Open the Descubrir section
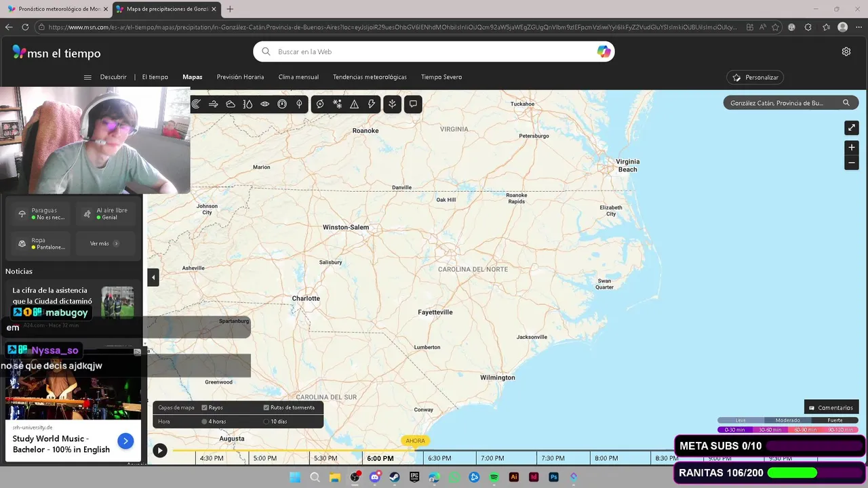The image size is (868, 488). [x=113, y=77]
